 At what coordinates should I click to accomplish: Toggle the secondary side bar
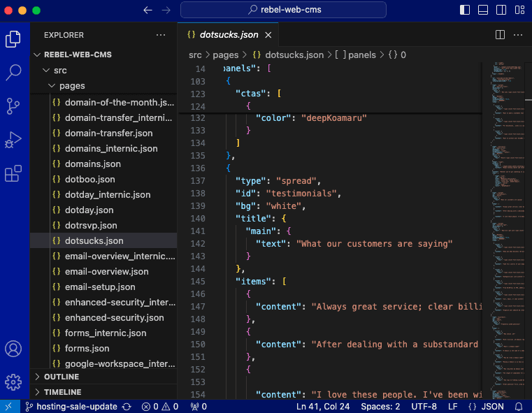tap(501, 10)
